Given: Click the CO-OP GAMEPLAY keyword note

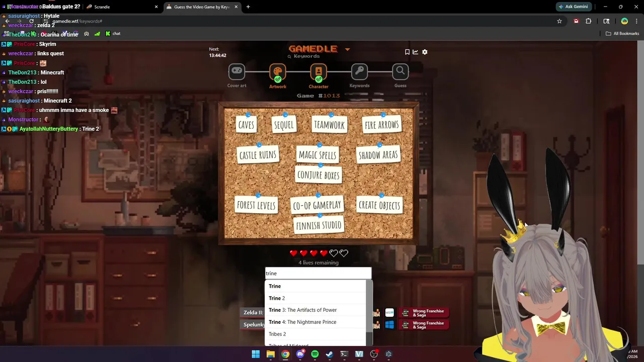Looking at the screenshot, I should click(x=317, y=205).
